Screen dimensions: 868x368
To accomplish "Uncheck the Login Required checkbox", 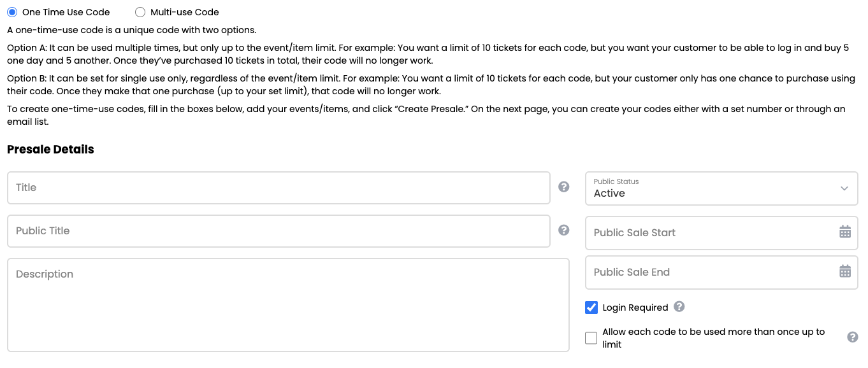I will point(591,308).
